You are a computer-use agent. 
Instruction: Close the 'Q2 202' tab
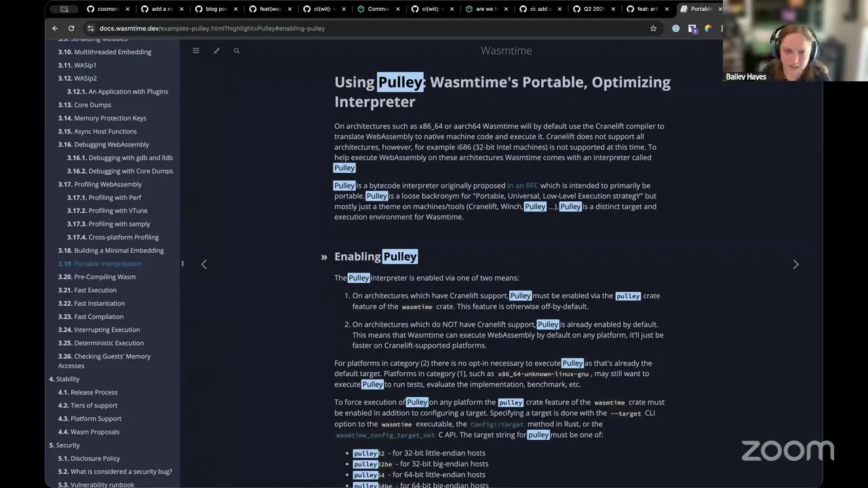tap(612, 9)
